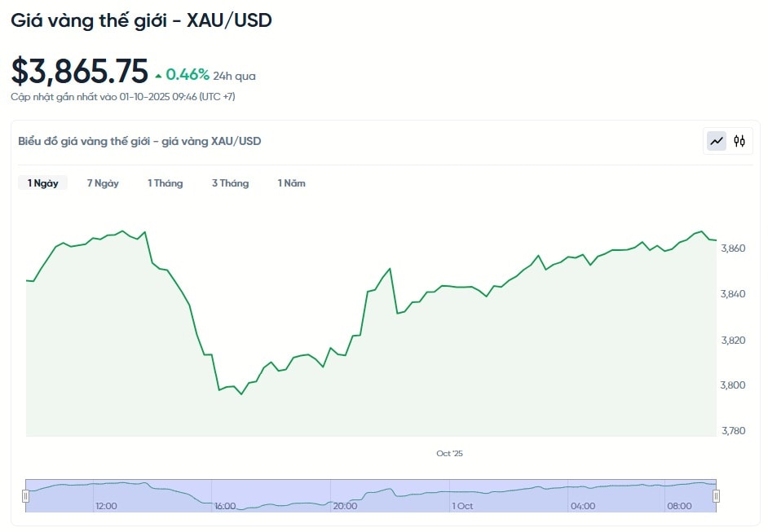
Task: Click the 04:00 mark in the navigator
Action: click(582, 506)
